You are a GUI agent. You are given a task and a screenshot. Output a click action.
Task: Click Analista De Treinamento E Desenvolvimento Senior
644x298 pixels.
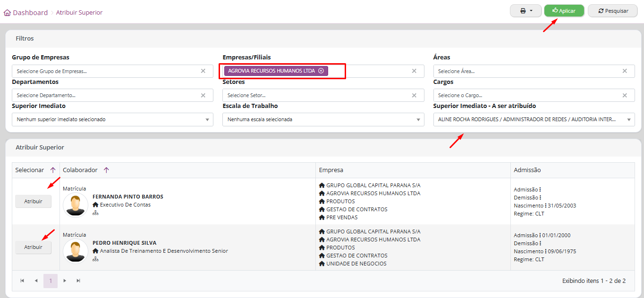tap(164, 251)
